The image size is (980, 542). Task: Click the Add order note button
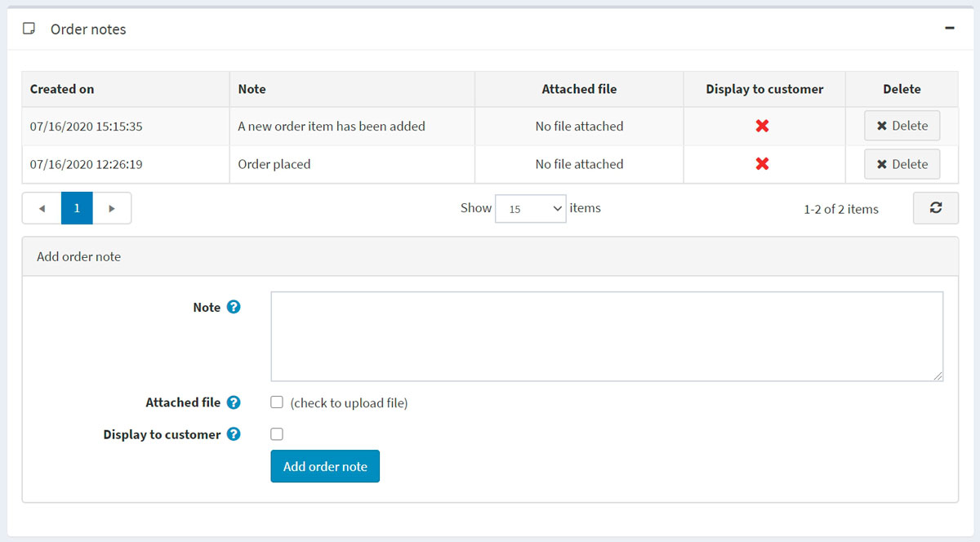coord(325,466)
